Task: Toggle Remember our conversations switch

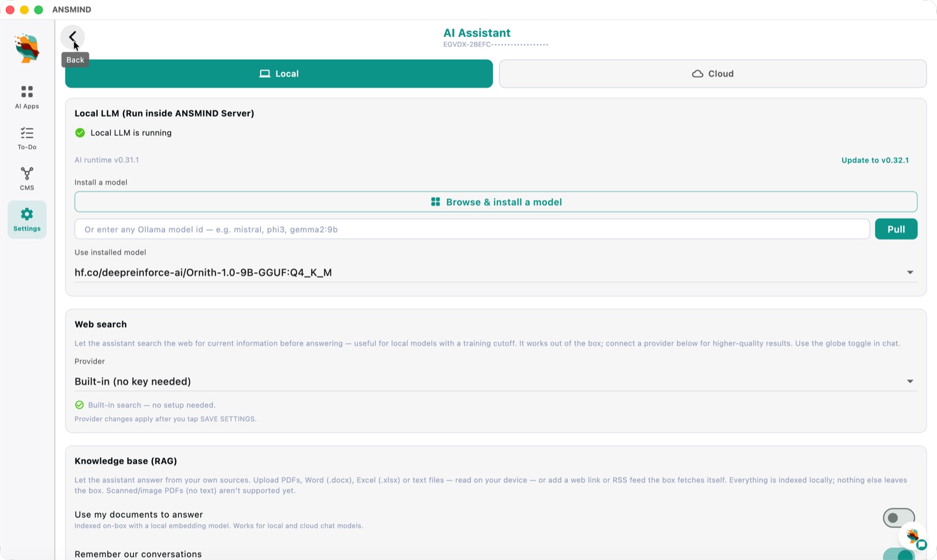Action: pos(899,555)
